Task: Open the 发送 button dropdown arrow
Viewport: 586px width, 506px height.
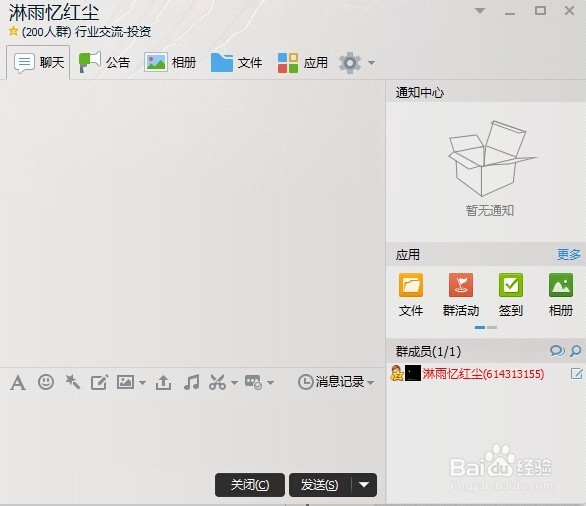Action: coord(364,485)
